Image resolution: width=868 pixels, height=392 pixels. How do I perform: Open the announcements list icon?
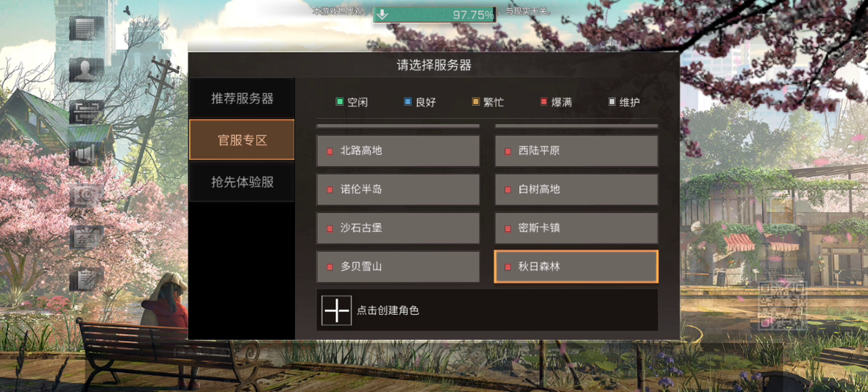point(86,28)
